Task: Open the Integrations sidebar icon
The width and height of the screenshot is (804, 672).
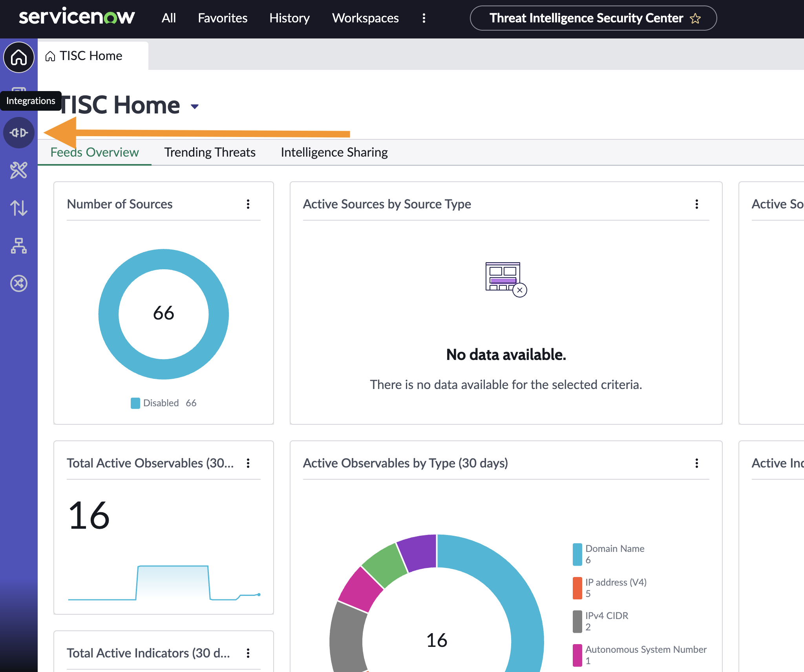Action: pyautogui.click(x=19, y=133)
